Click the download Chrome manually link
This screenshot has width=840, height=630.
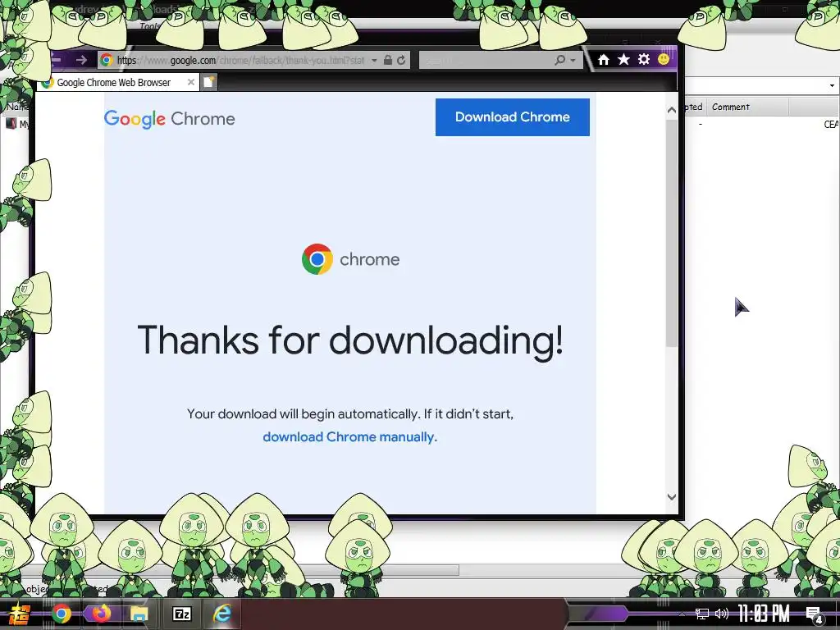(349, 437)
